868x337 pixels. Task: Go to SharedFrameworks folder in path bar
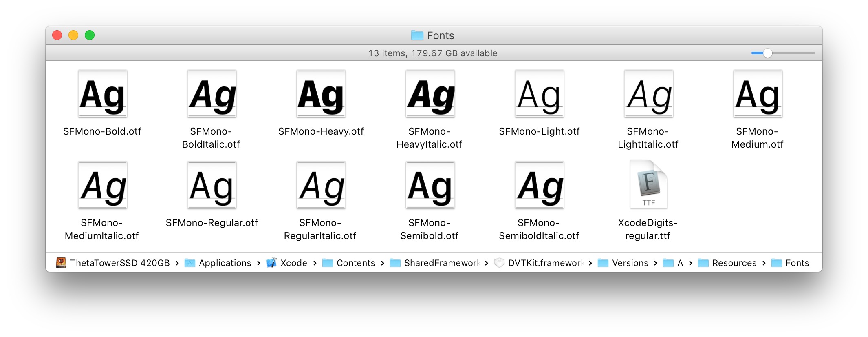point(434,263)
